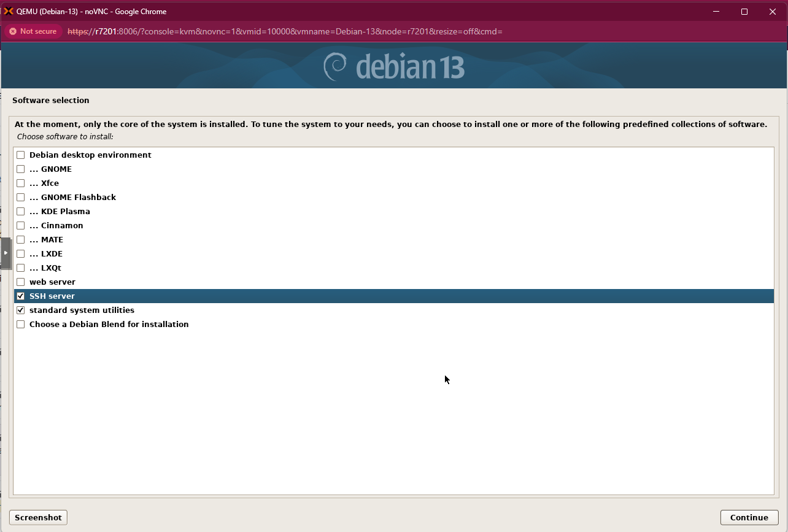Toggle the MATE desktop checkbox
The width and height of the screenshot is (788, 532).
[21, 240]
